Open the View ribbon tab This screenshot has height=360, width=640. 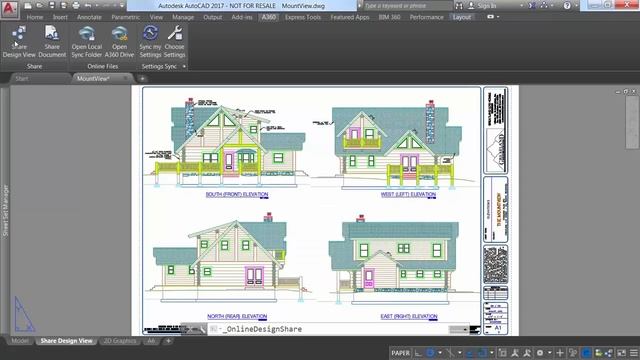[156, 17]
